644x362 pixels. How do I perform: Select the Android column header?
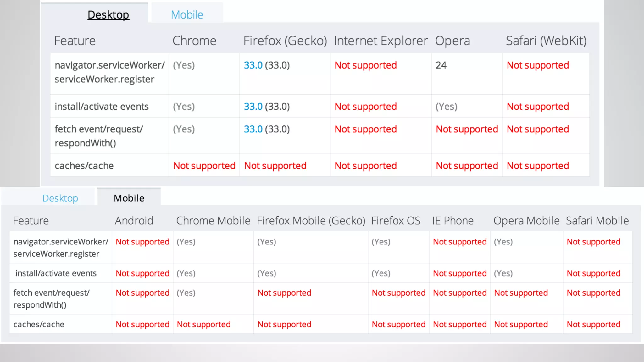(x=134, y=221)
